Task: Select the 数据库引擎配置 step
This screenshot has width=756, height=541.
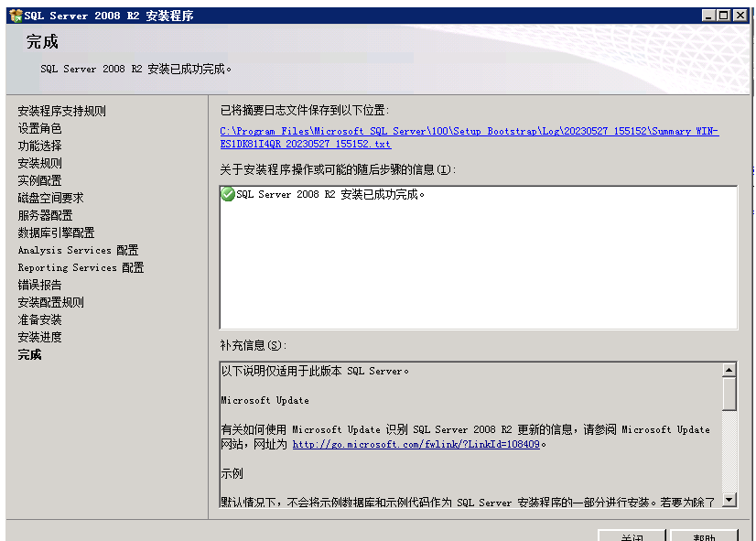Action: 56,233
